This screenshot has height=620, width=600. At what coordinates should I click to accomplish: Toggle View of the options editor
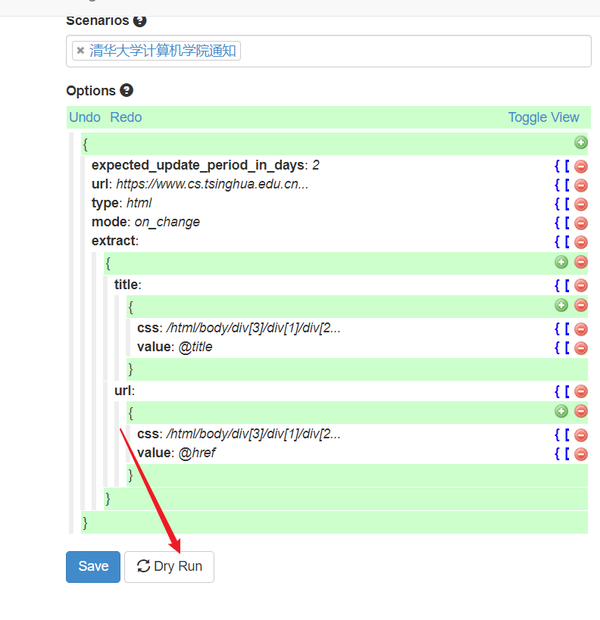click(x=543, y=117)
